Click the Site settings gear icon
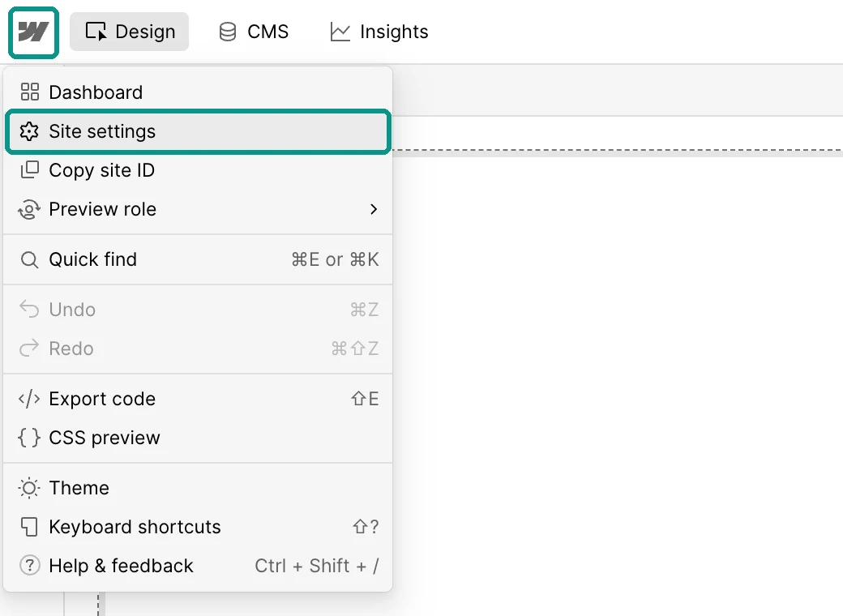 coord(29,131)
